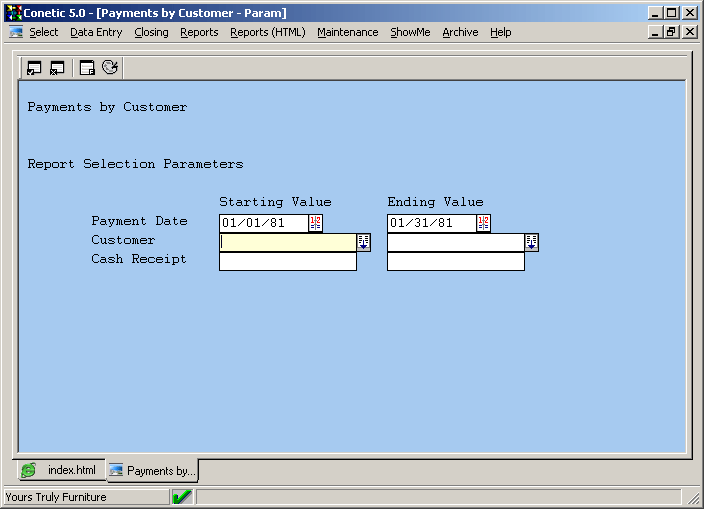Open calendar picker for ending Payment Date
This screenshot has width=704, height=509.
coord(484,223)
